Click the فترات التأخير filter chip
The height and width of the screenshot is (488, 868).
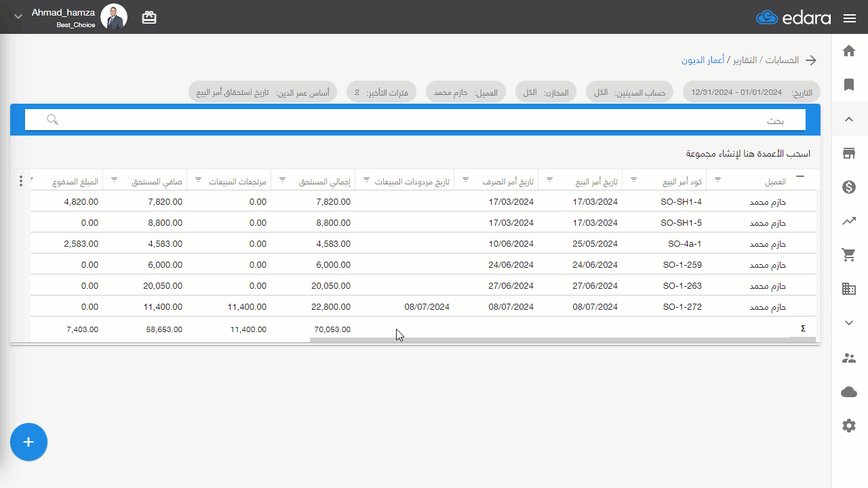click(x=382, y=92)
